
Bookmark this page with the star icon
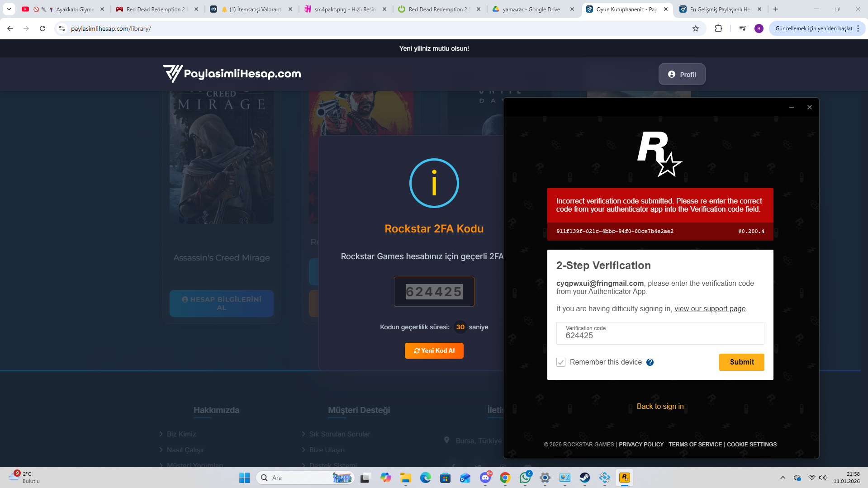point(696,28)
